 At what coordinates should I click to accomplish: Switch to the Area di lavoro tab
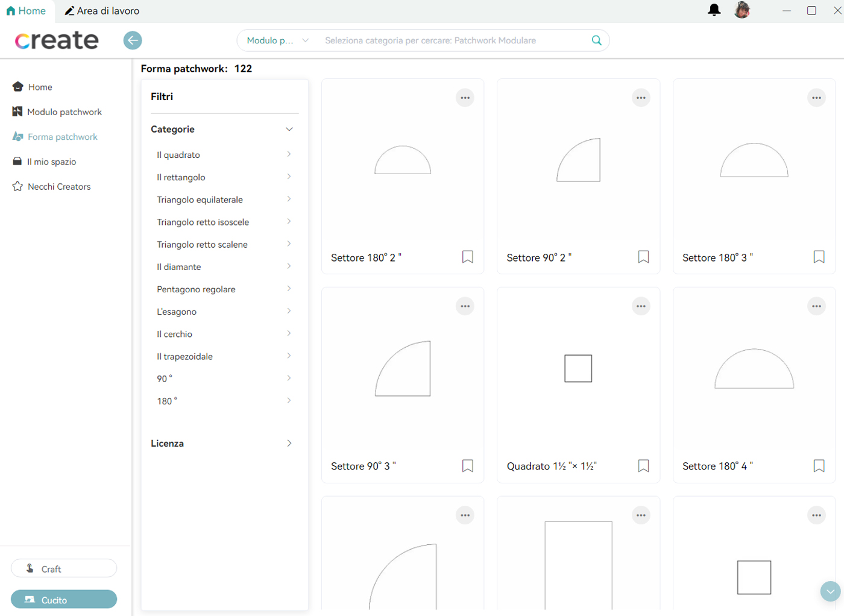point(102,11)
